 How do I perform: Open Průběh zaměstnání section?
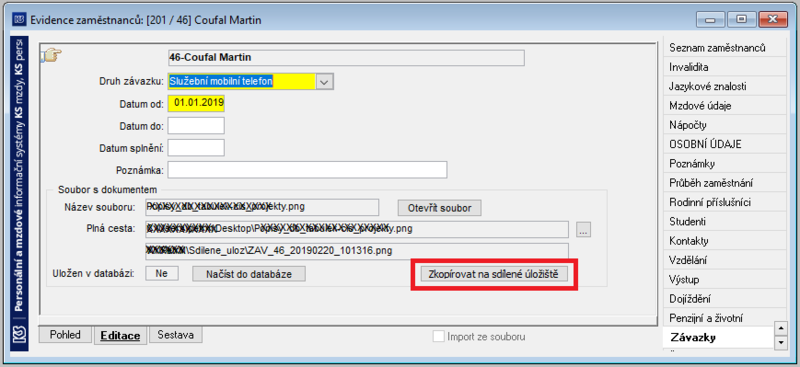tap(725, 183)
